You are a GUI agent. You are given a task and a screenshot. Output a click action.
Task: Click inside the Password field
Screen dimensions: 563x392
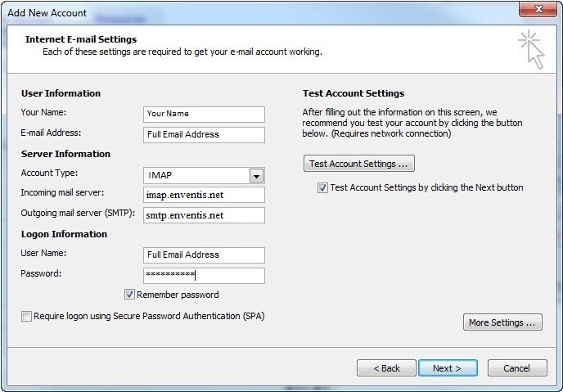(x=204, y=275)
